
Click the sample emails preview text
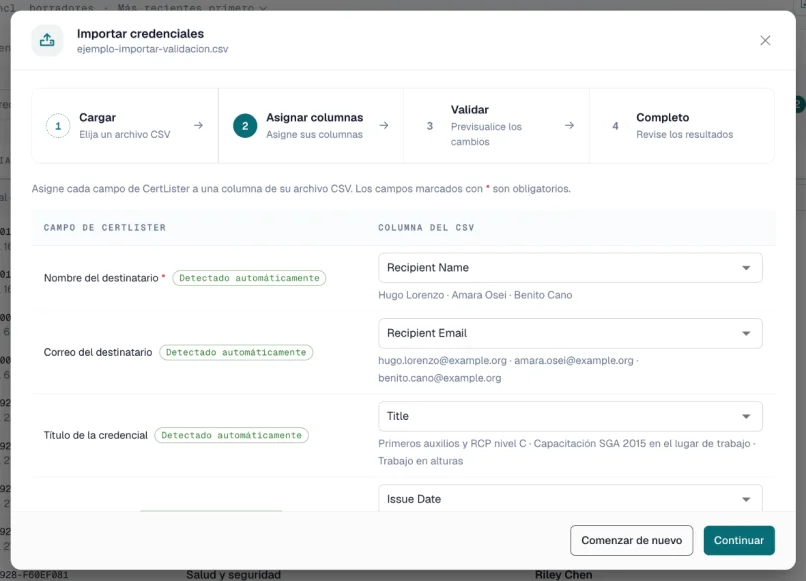click(508, 369)
